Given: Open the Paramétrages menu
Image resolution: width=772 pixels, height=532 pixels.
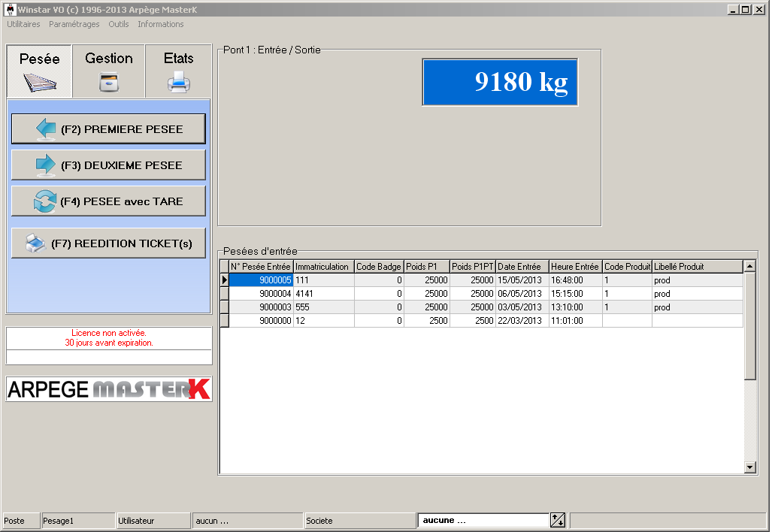Looking at the screenshot, I should pos(74,24).
